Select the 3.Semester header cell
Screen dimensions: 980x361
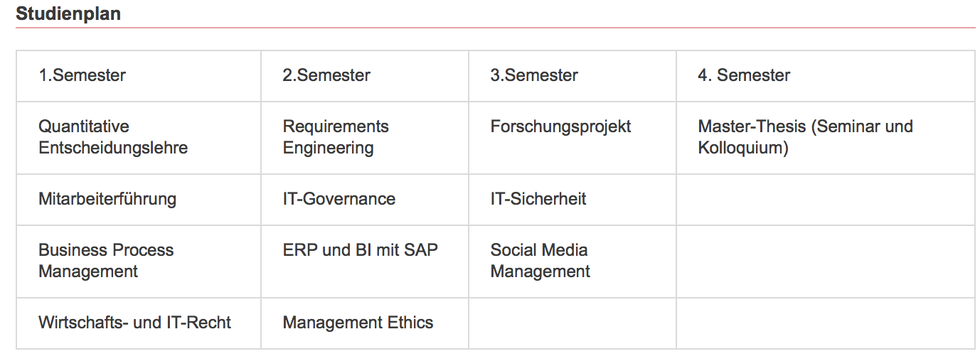pyautogui.click(x=572, y=76)
